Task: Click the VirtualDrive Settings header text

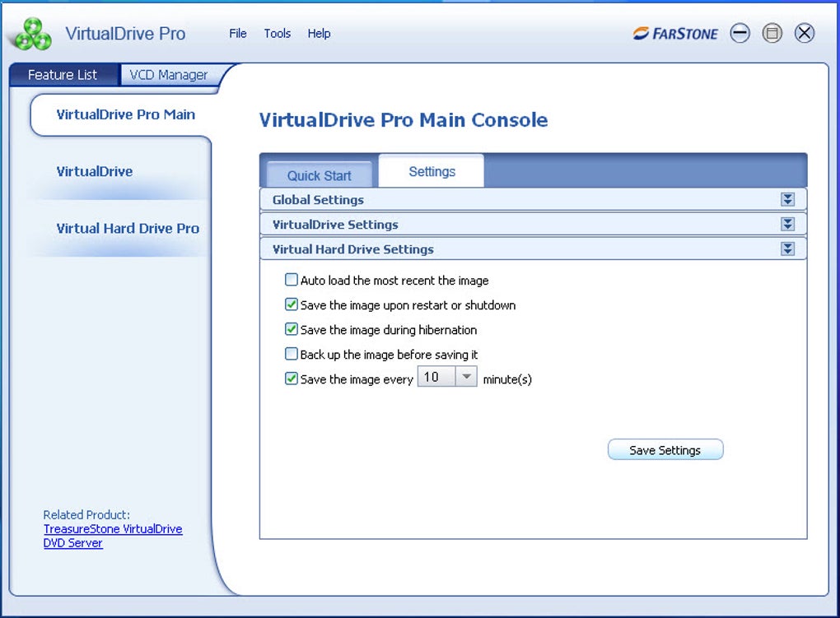Action: [335, 225]
